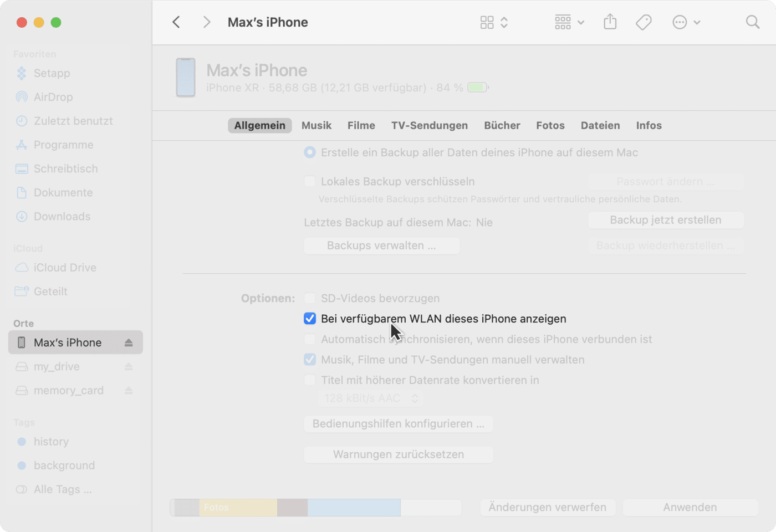Image resolution: width=776 pixels, height=532 pixels.
Task: Click the Anwenden button
Action: [x=690, y=508]
